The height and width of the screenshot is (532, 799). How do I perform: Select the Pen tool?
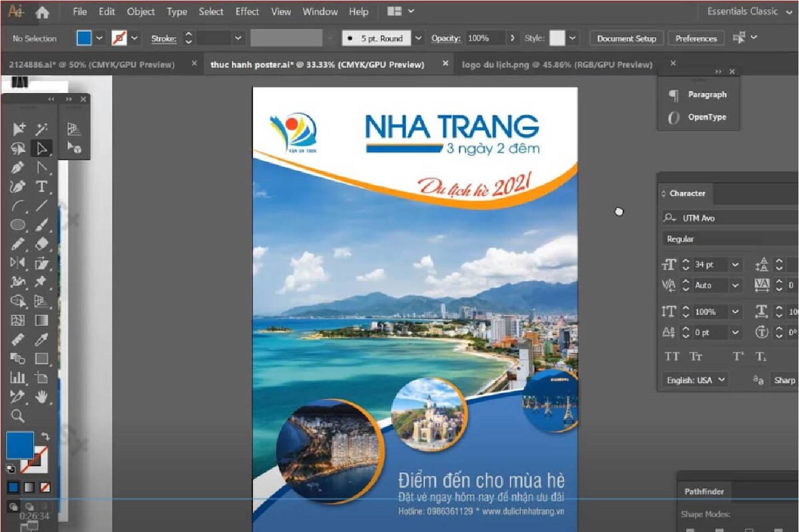pos(18,167)
